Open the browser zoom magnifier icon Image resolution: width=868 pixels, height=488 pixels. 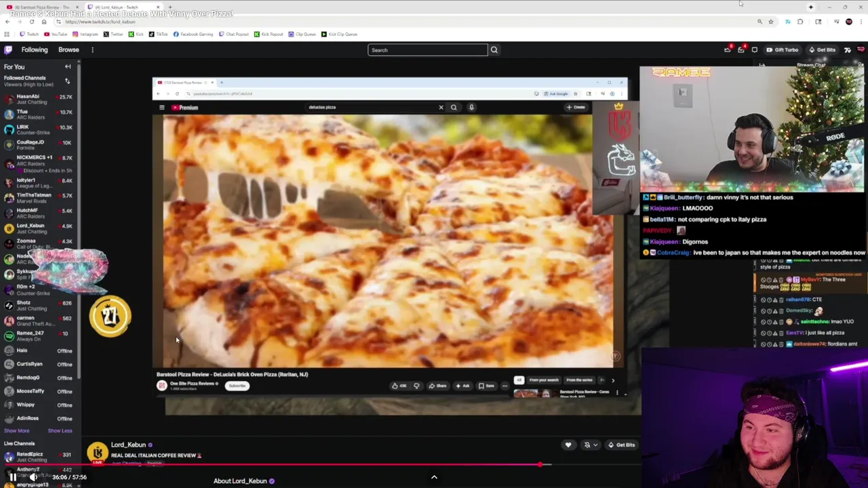pos(759,22)
